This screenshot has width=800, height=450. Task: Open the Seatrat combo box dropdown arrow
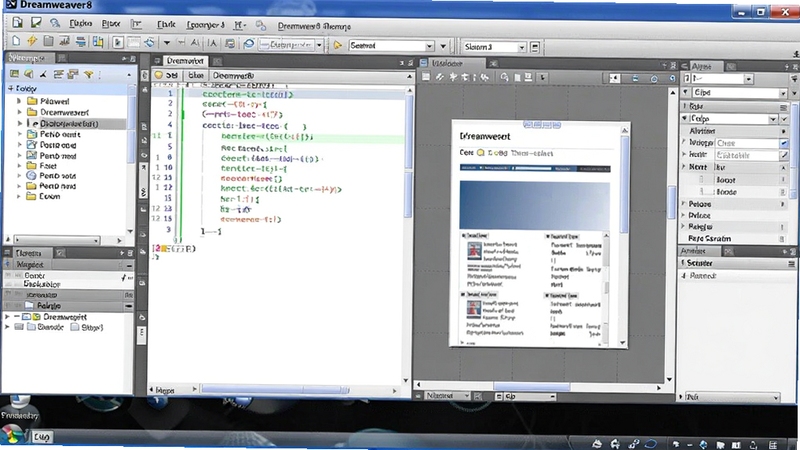coord(430,46)
